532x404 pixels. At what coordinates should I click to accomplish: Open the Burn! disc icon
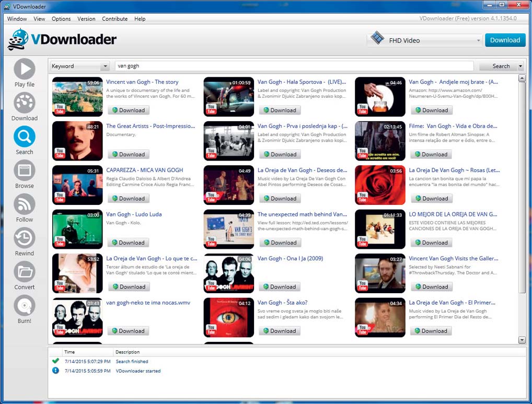click(x=25, y=306)
